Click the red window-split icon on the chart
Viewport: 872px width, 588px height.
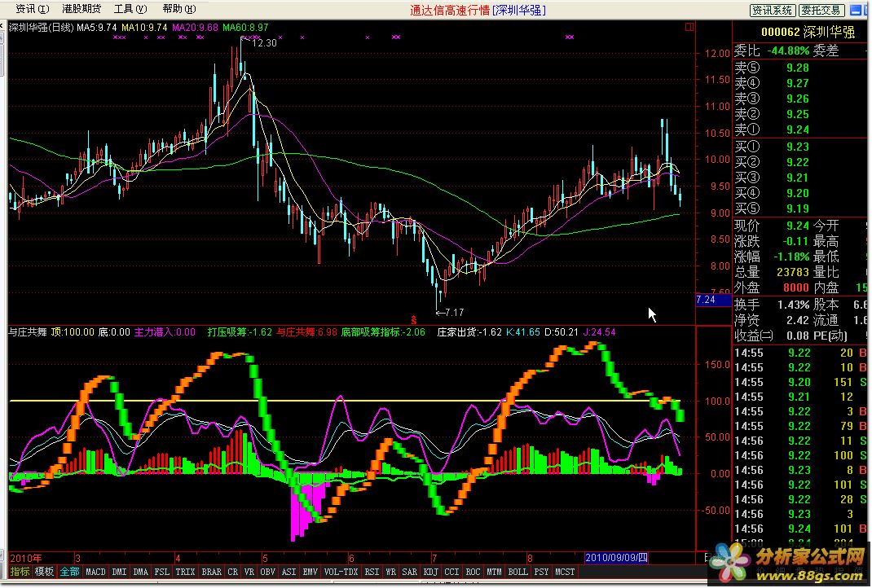(689, 27)
